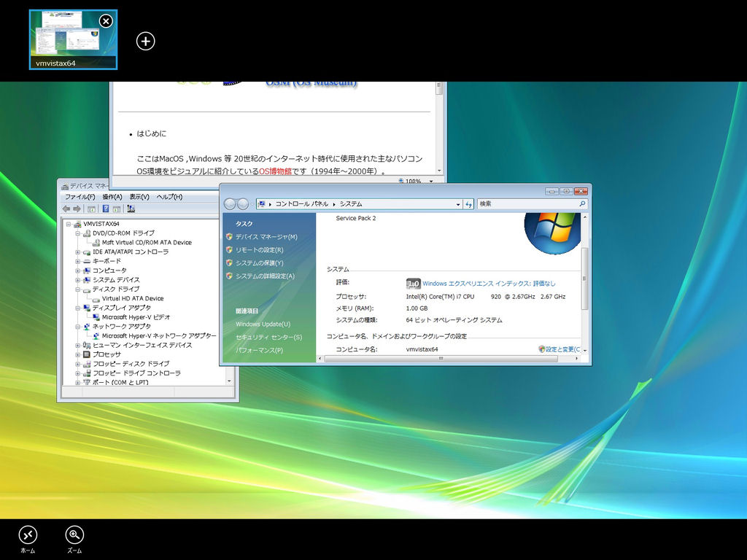The image size is (747, 560).
Task: Click the show/hide console tree toolbar icon
Action: [91, 209]
